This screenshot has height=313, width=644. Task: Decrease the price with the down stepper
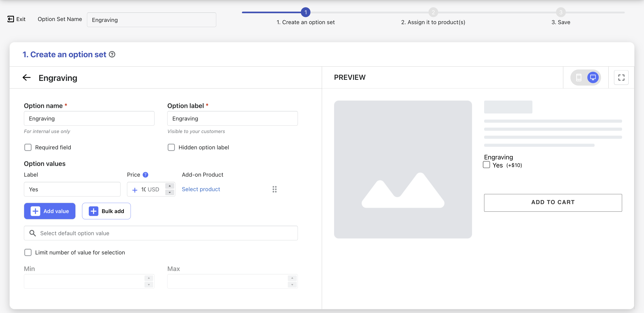170,192
